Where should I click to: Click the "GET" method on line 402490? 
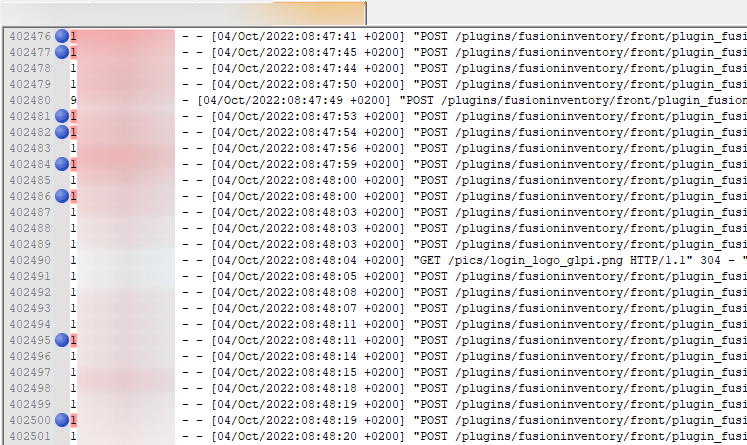pyautogui.click(x=431, y=260)
